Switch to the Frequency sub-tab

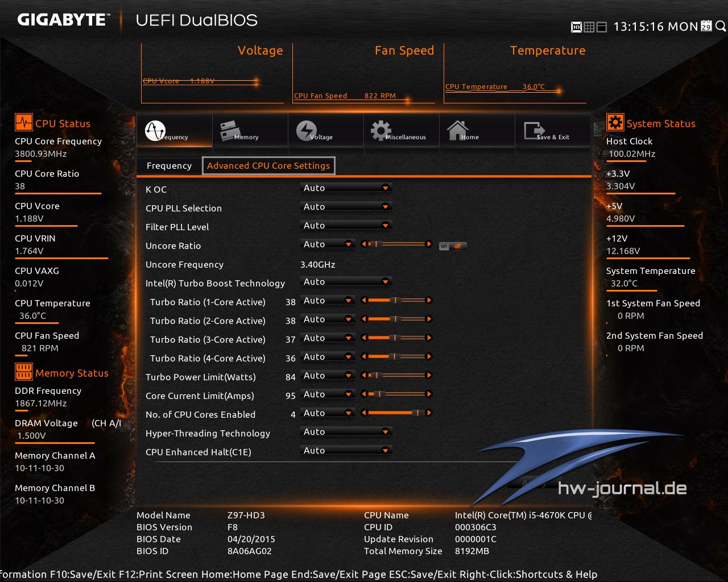click(168, 165)
